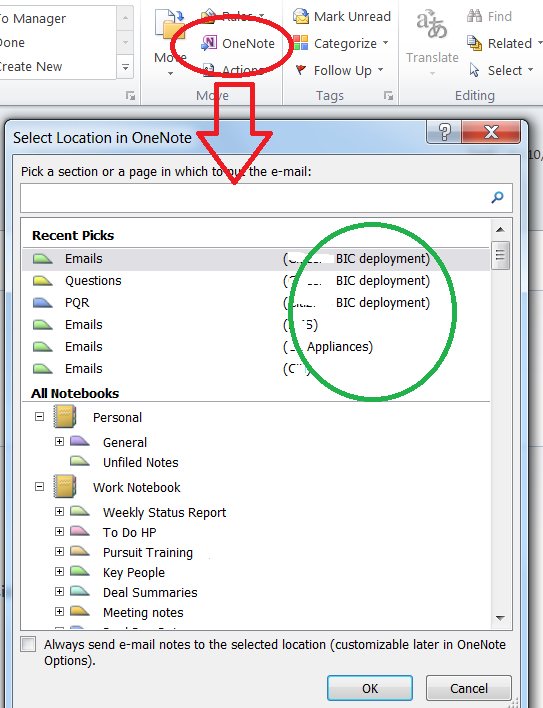Image resolution: width=543 pixels, height=708 pixels.
Task: Expand the Meeting notes node
Action: pyautogui.click(x=59, y=611)
